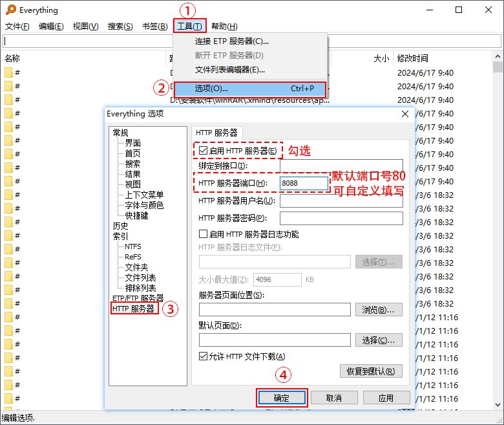Select 选项(O)... Ctrl+P menu entry
This screenshot has width=504, height=425.
click(x=251, y=89)
